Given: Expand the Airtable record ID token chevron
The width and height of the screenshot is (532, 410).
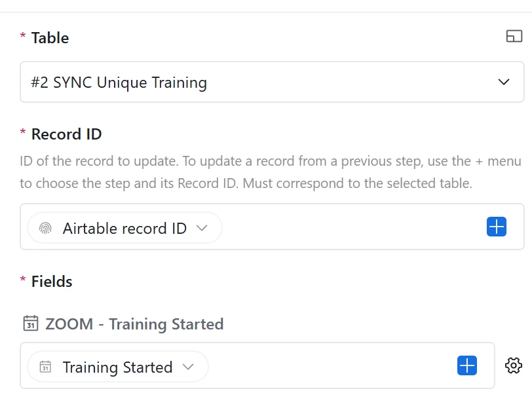Looking at the screenshot, I should [x=202, y=228].
